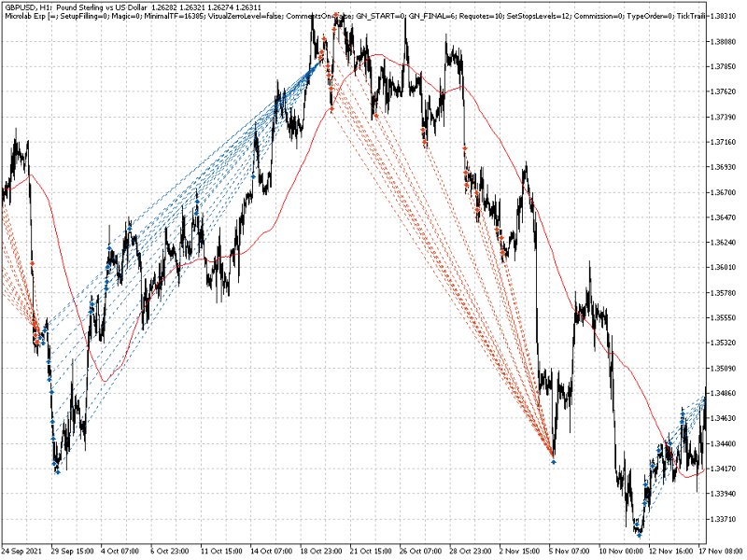The height and width of the screenshot is (560, 747).
Task: Click the blue trade marker at the chart's lowest price
Action: [x=640, y=536]
